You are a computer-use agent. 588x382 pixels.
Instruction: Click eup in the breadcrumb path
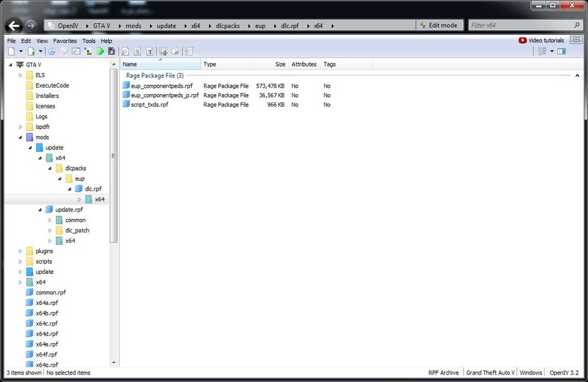click(260, 25)
